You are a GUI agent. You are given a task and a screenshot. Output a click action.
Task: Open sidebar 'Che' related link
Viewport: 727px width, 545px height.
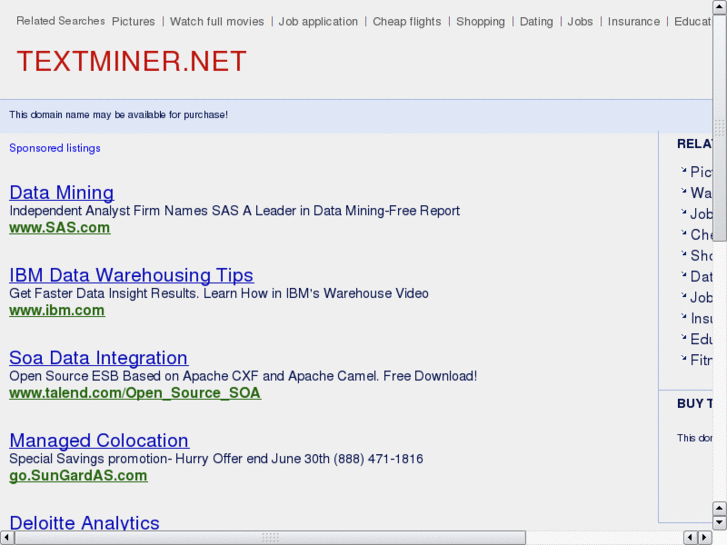(x=701, y=234)
